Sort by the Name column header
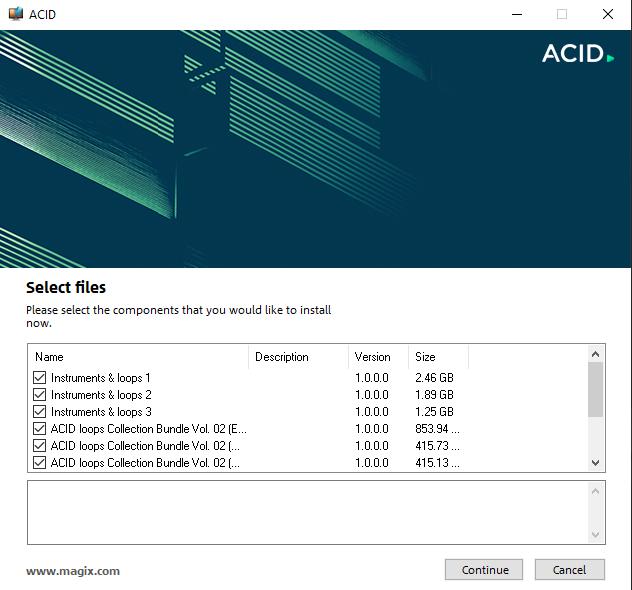Screen dimensions: 632x590 [138, 357]
